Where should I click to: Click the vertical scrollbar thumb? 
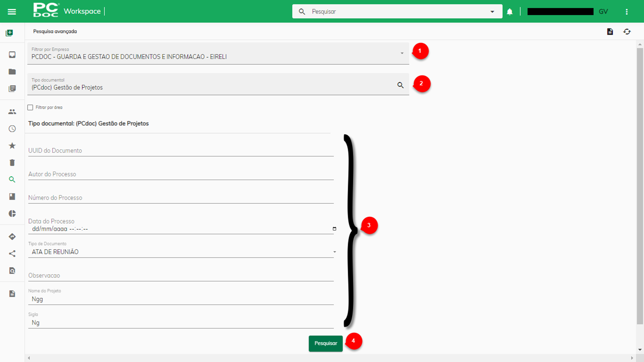pos(640,186)
